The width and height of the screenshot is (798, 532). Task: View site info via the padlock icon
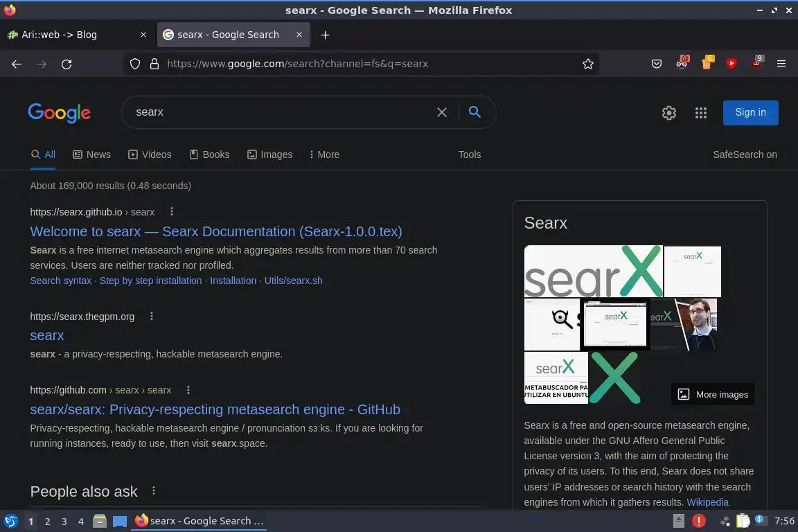[x=154, y=64]
